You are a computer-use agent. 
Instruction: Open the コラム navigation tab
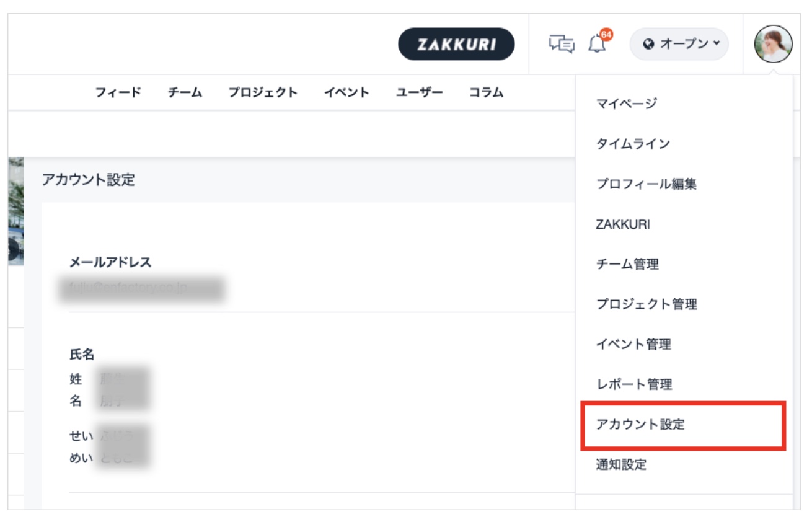click(x=486, y=93)
